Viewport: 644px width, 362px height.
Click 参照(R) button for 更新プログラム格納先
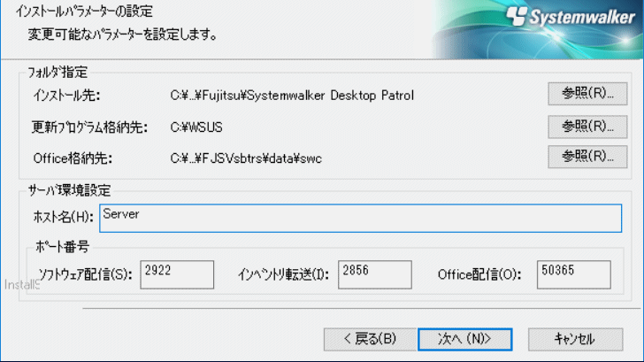587,127
